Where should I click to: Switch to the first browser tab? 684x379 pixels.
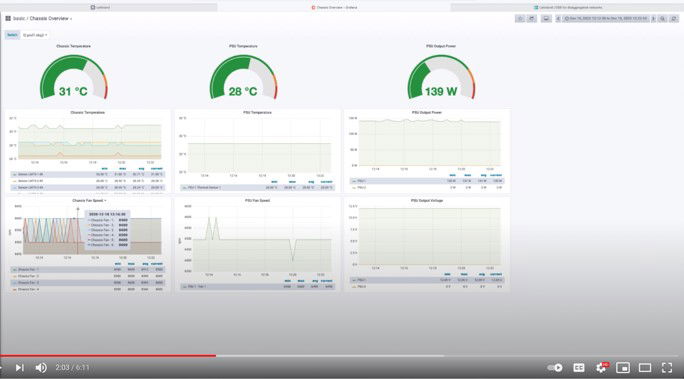(x=109, y=7)
